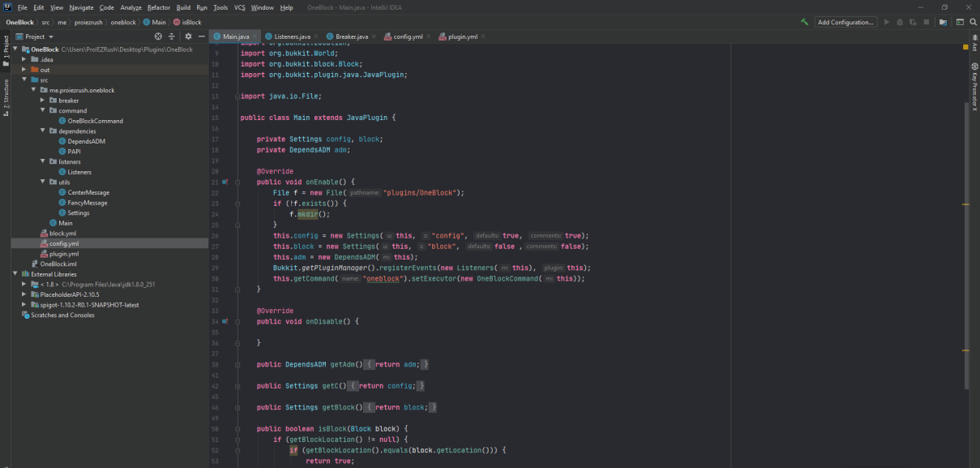The image size is (980, 468).
Task: Close the plugin.yml editor tab
Action: coord(483,36)
